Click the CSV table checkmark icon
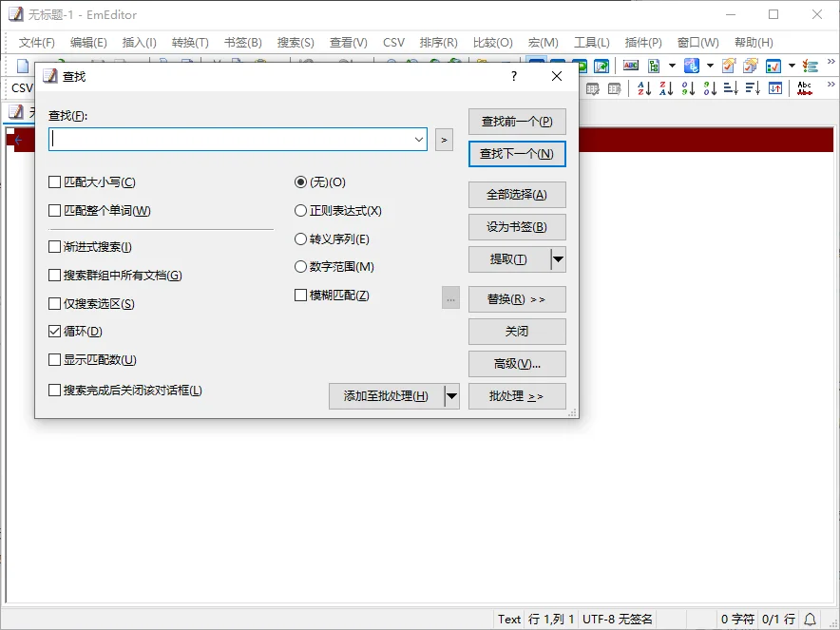The height and width of the screenshot is (630, 840). [x=593, y=88]
